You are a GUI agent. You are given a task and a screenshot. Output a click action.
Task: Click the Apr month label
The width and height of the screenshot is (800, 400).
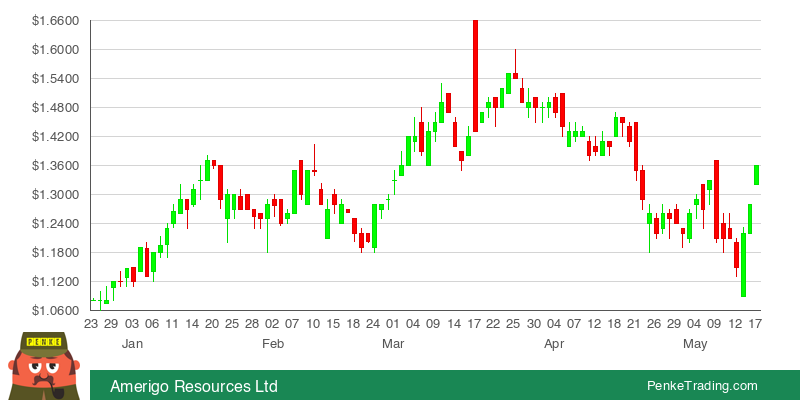click(554, 345)
